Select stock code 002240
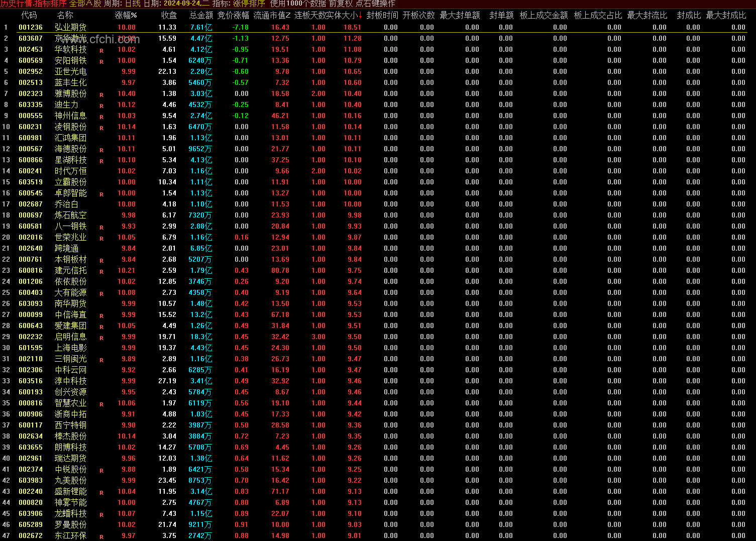The image size is (756, 541). coord(31,491)
